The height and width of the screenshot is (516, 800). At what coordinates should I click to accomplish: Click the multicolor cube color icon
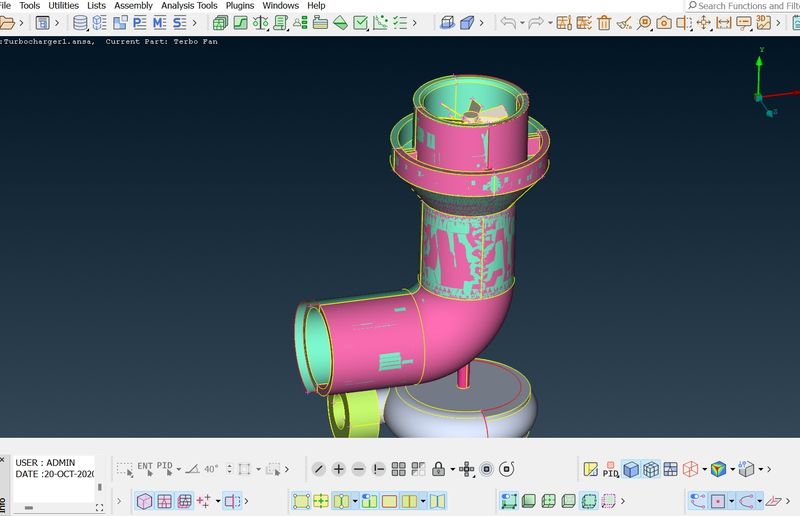[718, 469]
